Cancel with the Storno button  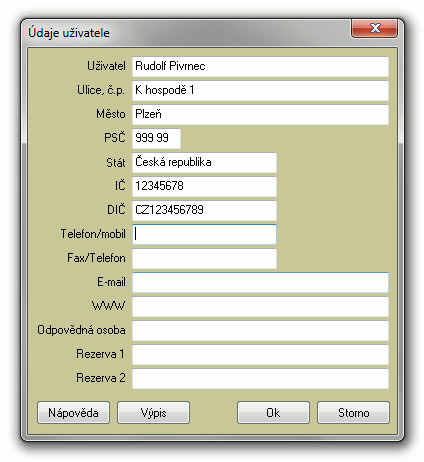coord(353,413)
